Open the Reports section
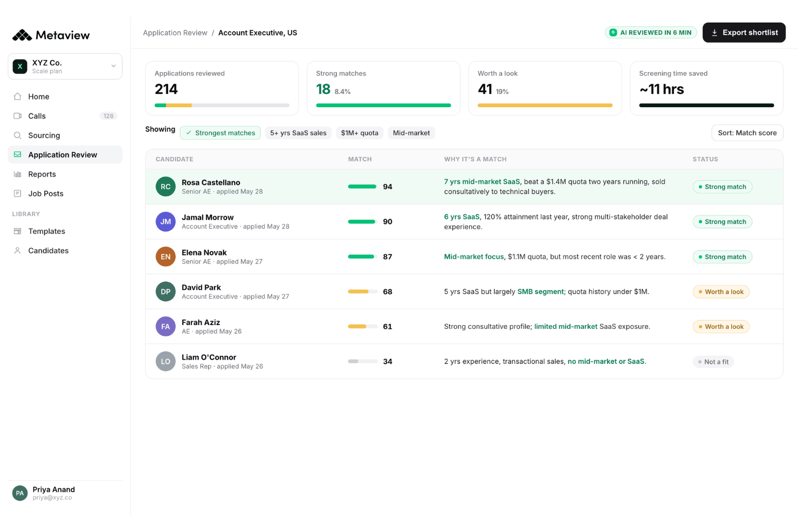Viewport: 798px width, 532px height. 65,174
